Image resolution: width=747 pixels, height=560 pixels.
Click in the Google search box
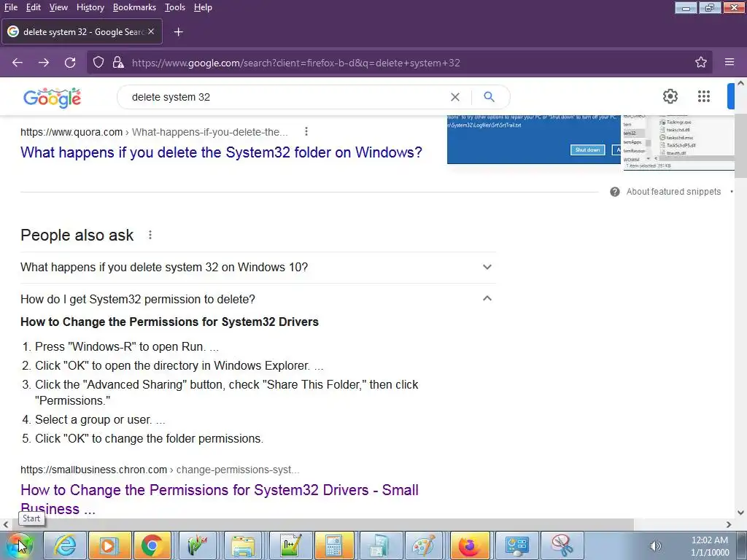point(286,97)
